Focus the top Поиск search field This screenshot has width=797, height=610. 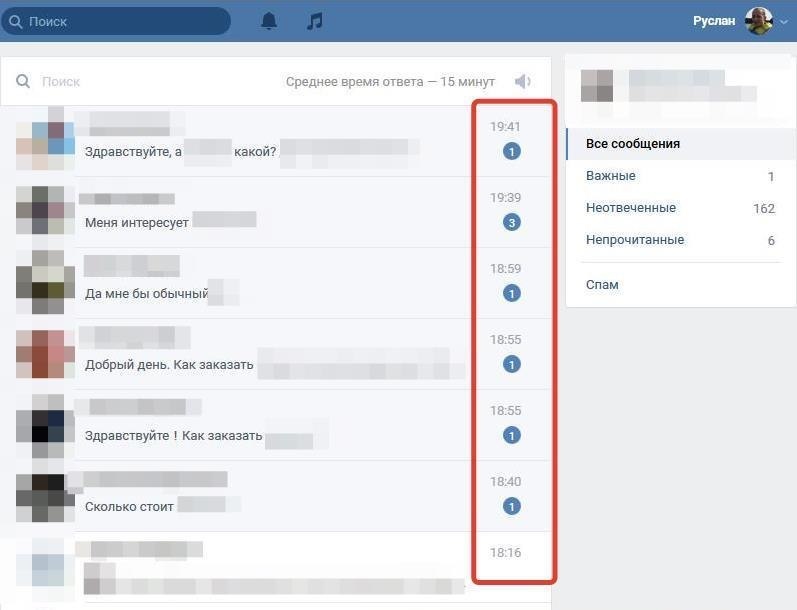pyautogui.click(x=116, y=21)
